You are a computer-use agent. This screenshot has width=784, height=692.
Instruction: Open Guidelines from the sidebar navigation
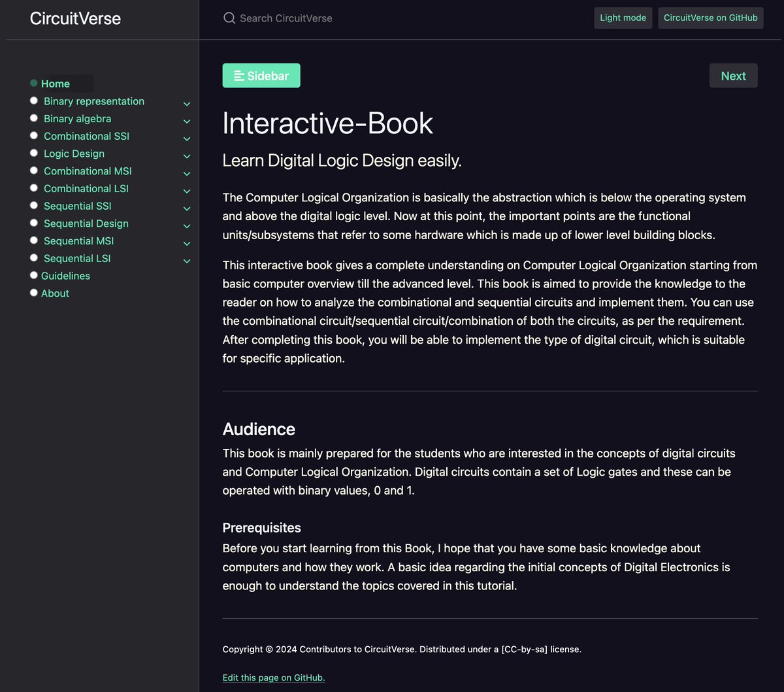[65, 276]
